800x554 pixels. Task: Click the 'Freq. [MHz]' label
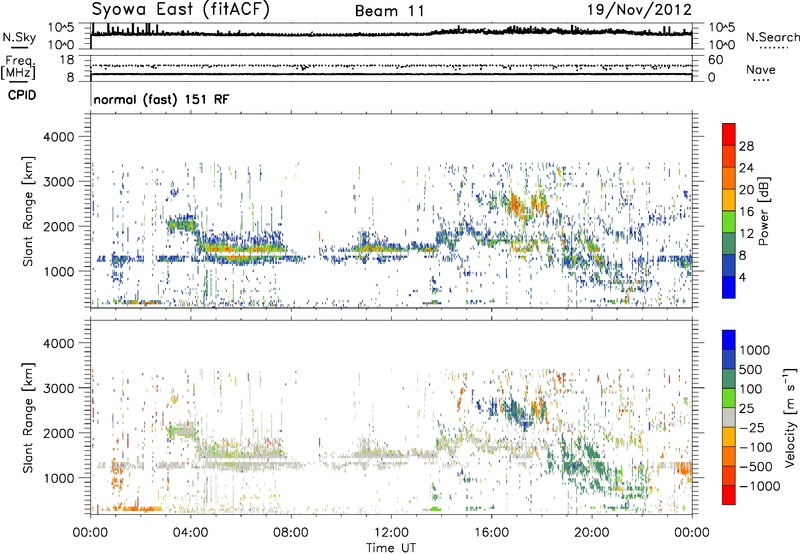(x=18, y=67)
